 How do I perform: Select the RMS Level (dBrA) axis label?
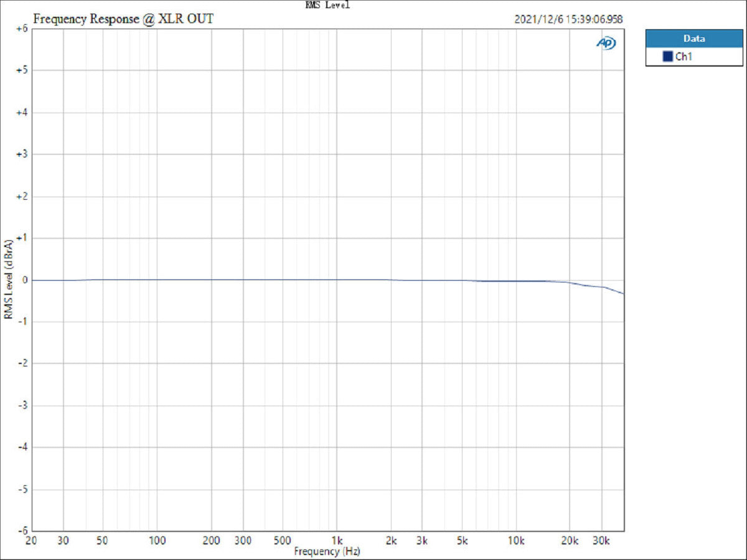point(8,279)
